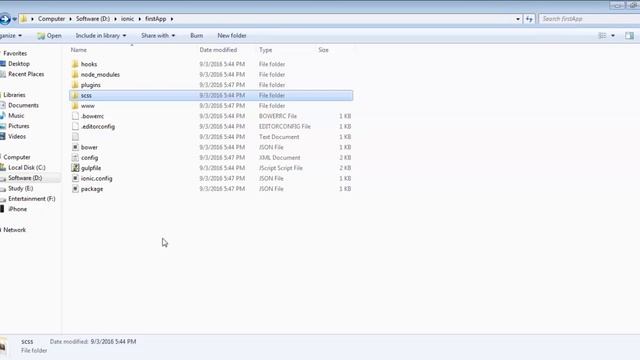The image size is (640, 360).
Task: Select the ionic.config file icon
Action: tap(75, 178)
